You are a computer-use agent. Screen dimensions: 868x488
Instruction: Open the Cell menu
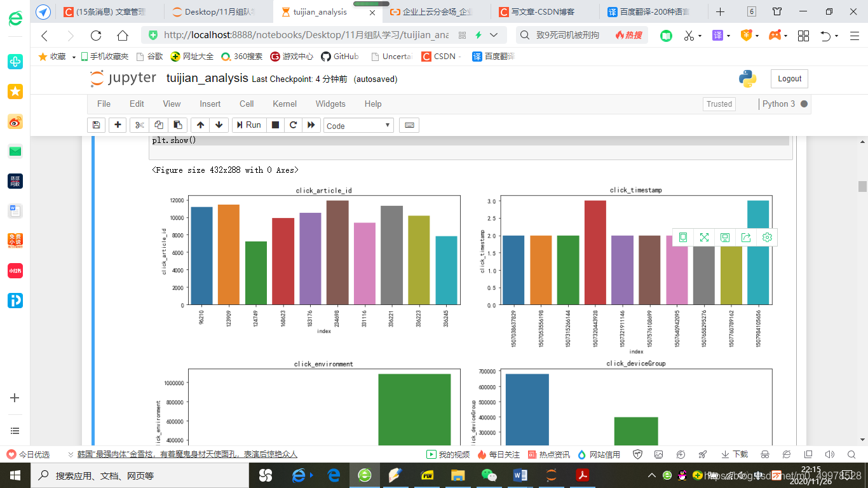247,104
